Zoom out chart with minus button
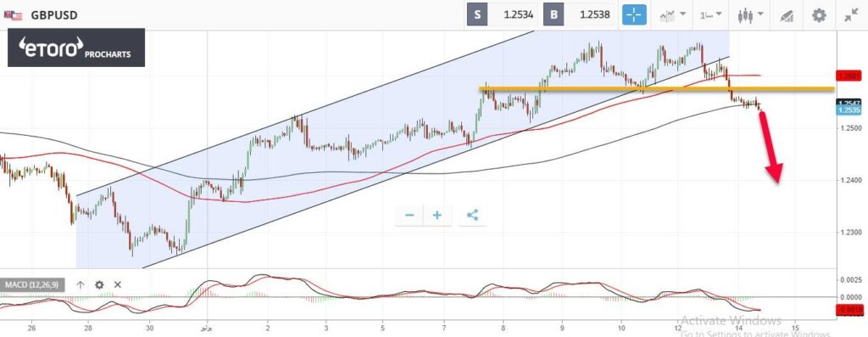Screen dimensions: 868x337 (x=409, y=215)
